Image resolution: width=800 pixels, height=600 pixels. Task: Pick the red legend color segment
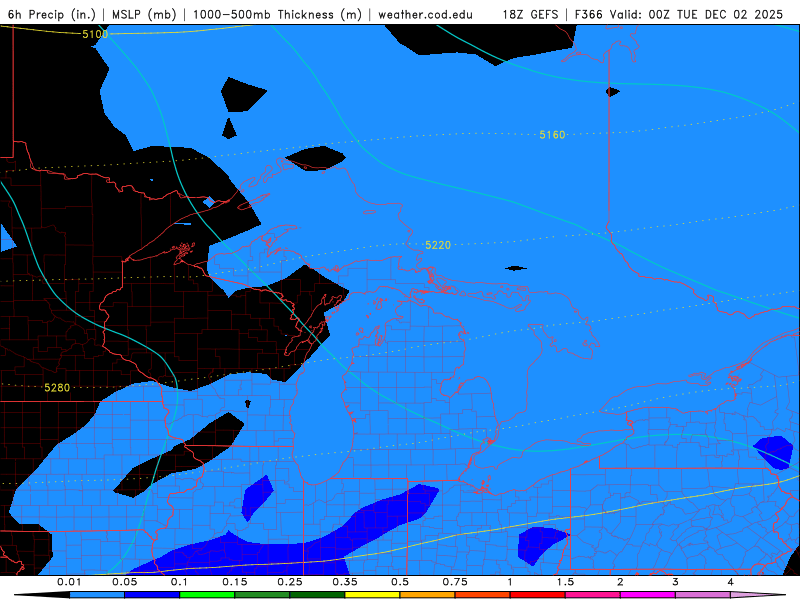(x=538, y=595)
